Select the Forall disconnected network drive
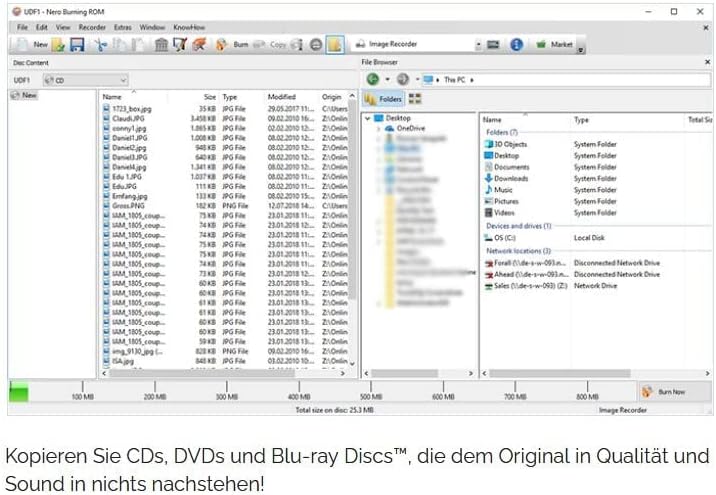The height and width of the screenshot is (495, 716). 526,263
